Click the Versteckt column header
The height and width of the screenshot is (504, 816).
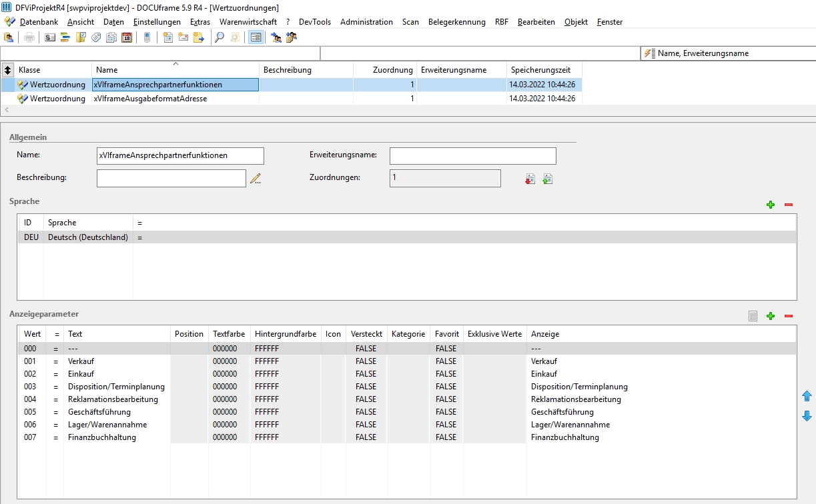pyautogui.click(x=366, y=334)
